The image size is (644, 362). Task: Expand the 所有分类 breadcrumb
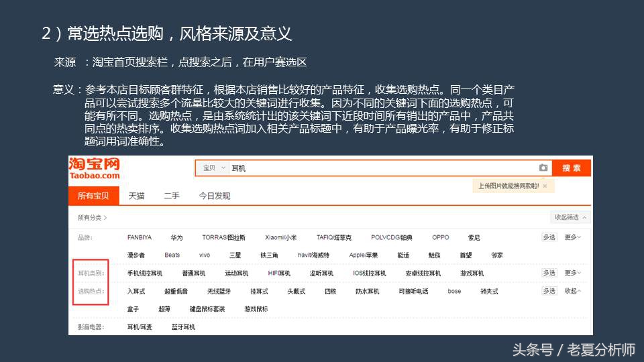[x=92, y=217]
